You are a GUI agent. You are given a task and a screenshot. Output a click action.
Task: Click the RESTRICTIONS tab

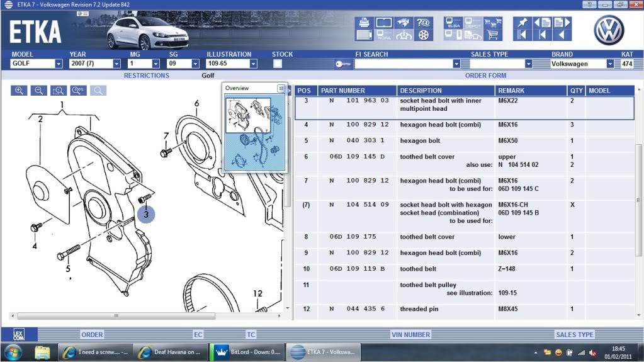click(147, 76)
